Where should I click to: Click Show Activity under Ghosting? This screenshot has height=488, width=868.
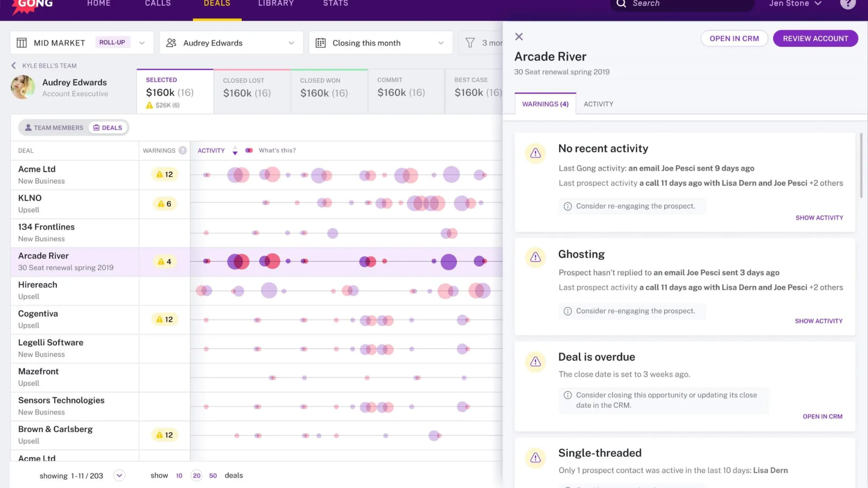coord(818,321)
